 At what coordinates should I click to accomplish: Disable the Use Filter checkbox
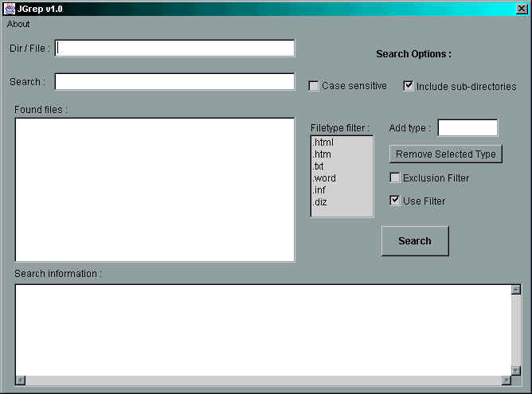(x=395, y=201)
